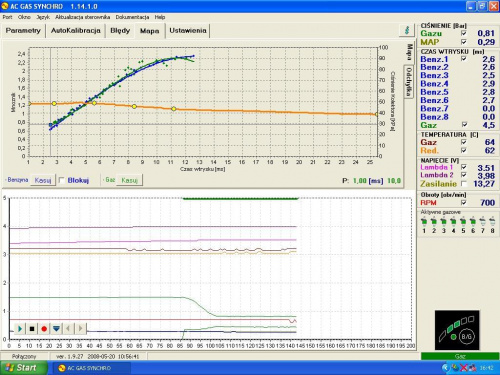The width and height of the screenshot is (500, 375).
Task: Step forward with the right arrow control
Action: 80,329
